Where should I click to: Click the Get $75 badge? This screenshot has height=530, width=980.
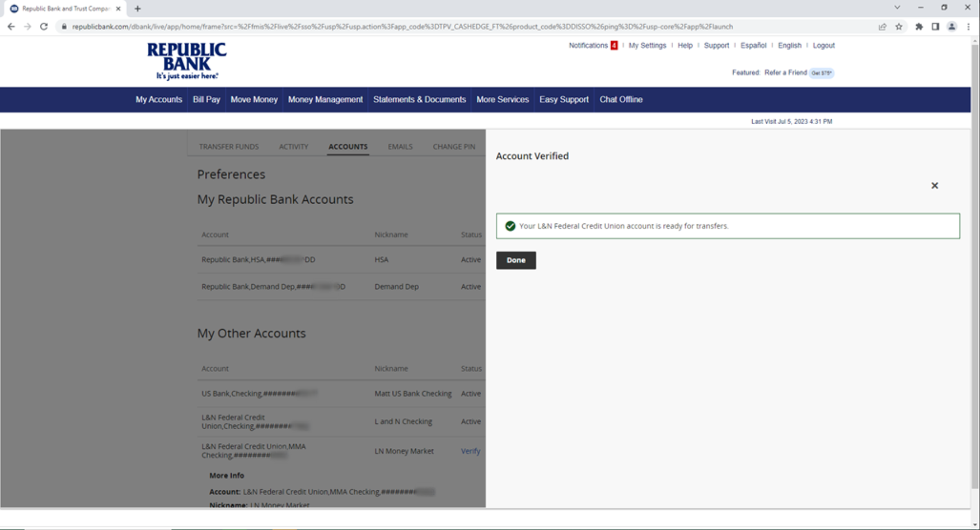point(821,73)
